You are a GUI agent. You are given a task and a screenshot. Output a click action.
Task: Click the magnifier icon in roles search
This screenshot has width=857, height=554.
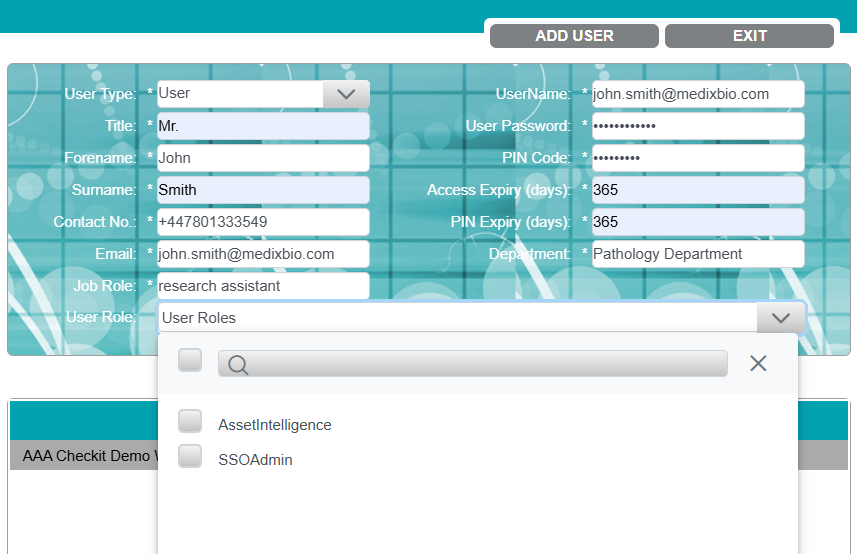(238, 364)
